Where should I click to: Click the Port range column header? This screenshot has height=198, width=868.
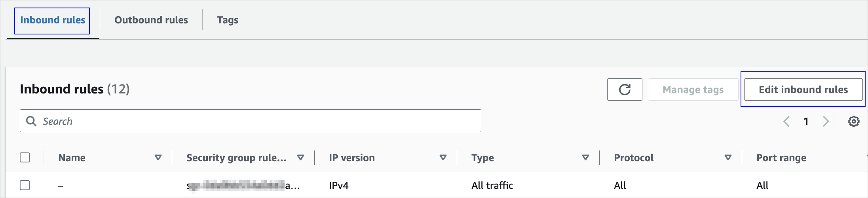781,158
